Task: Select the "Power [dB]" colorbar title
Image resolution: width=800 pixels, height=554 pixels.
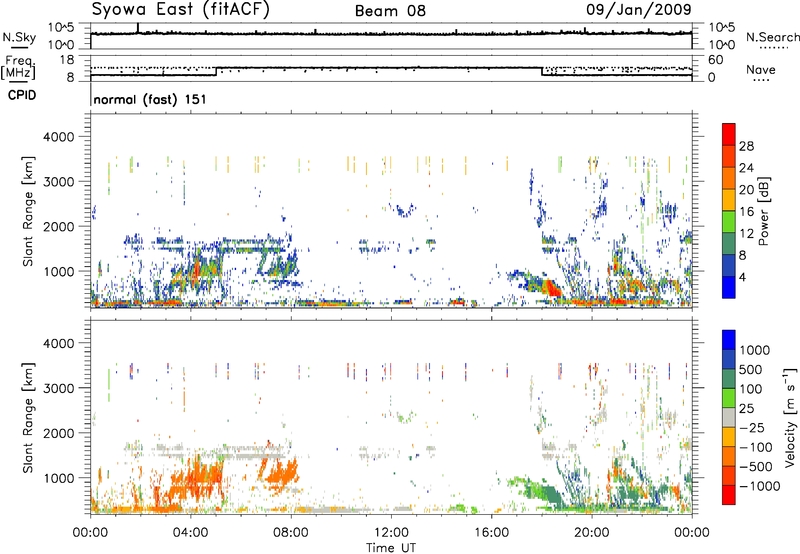Action: point(763,211)
